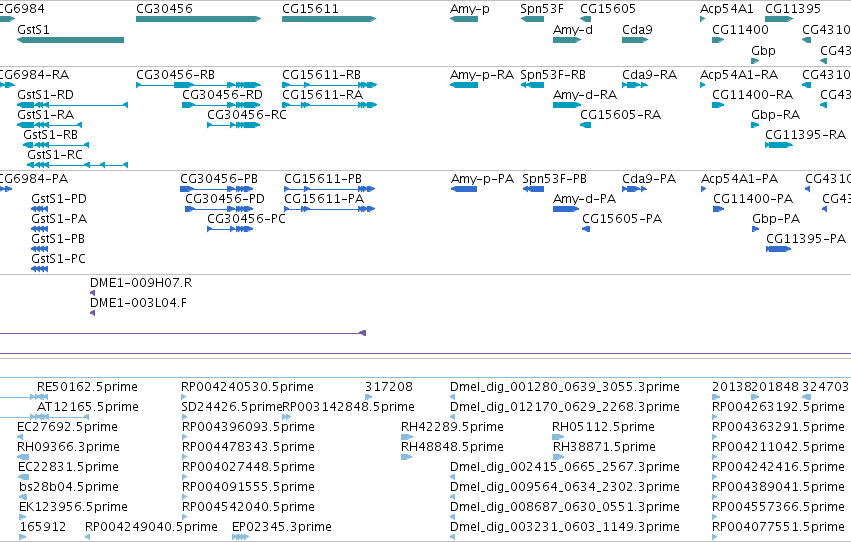Click transcript Cda9-RA
This screenshot has width=851, height=542.
(x=649, y=75)
